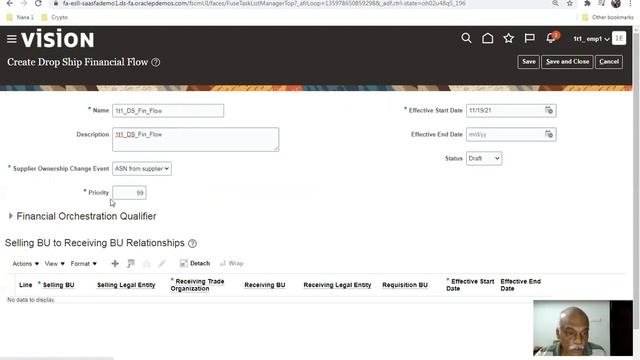This screenshot has height=360, width=640.
Task: Detach the relationships table
Action: coord(195,264)
